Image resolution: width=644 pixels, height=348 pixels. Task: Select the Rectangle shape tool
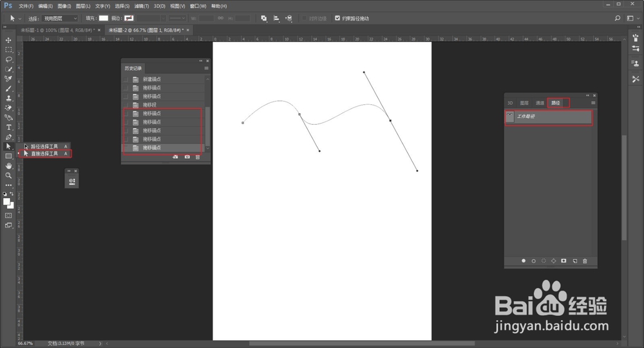[8, 156]
